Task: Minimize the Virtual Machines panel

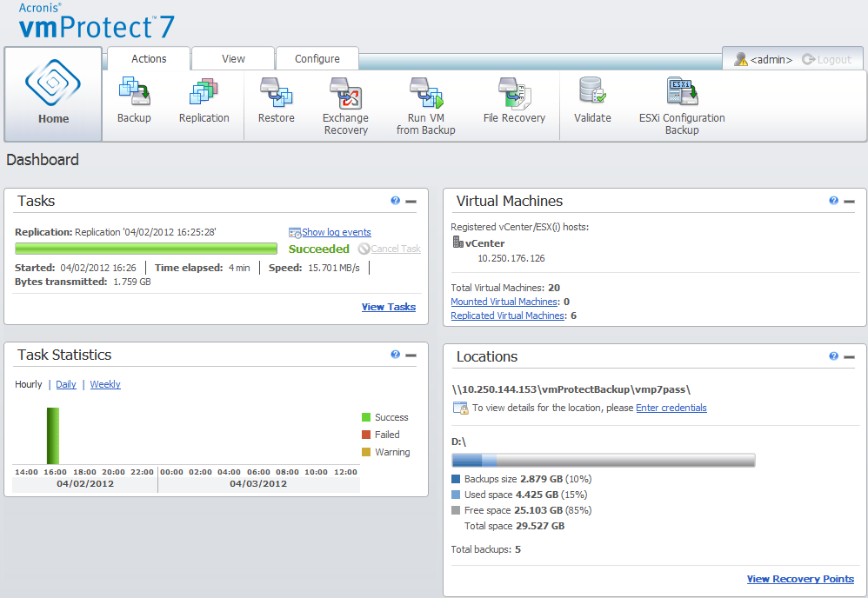Action: tap(849, 200)
